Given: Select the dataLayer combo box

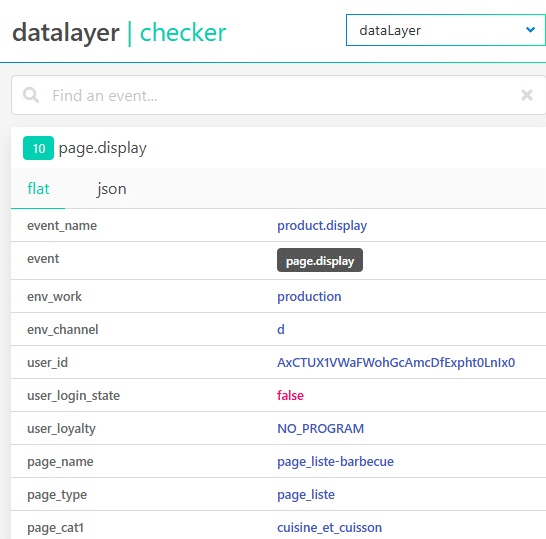Looking at the screenshot, I should (x=446, y=30).
